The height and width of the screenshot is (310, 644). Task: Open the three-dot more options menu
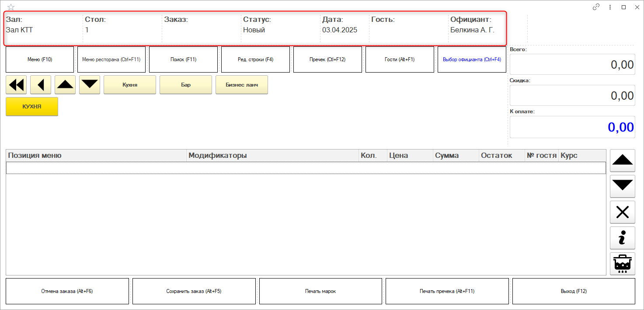pos(610,7)
